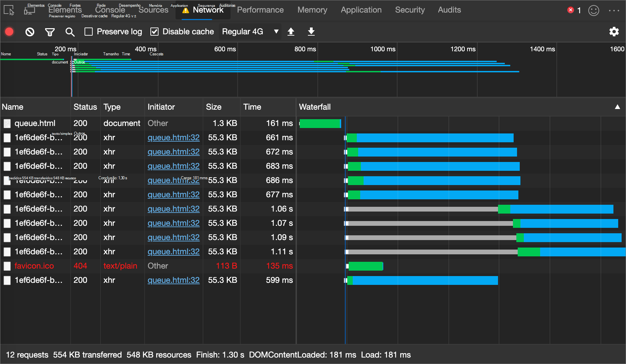The width and height of the screenshot is (626, 364).
Task: Switch to the Performance tab
Action: [x=260, y=10]
